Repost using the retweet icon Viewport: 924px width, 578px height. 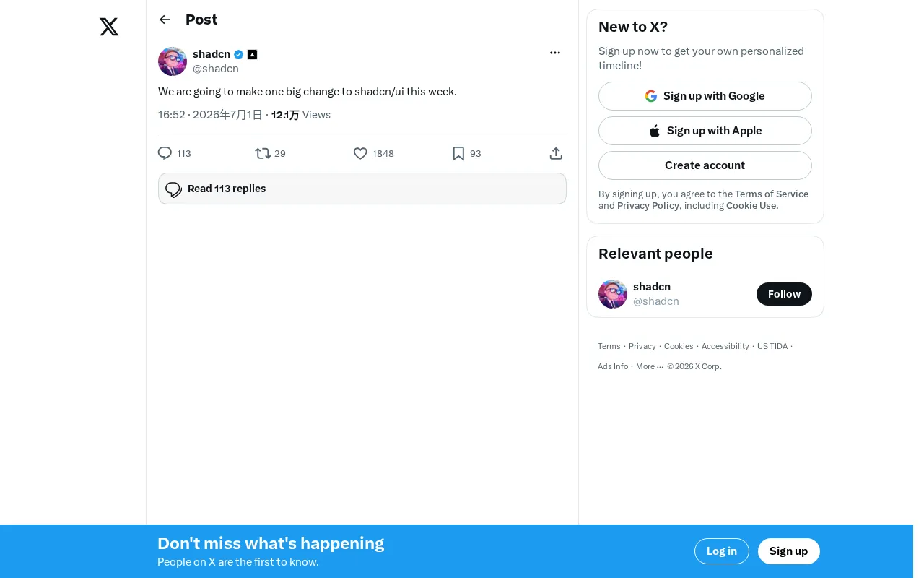click(x=263, y=153)
